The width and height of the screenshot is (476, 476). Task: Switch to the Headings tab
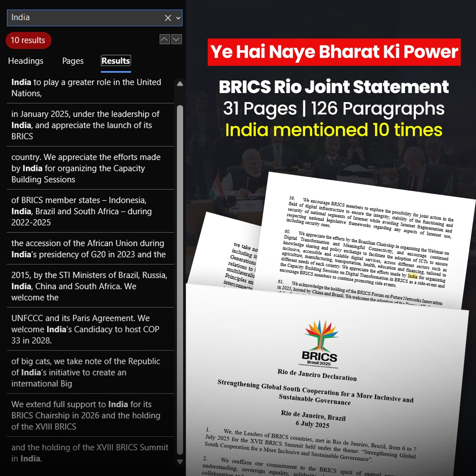[26, 61]
